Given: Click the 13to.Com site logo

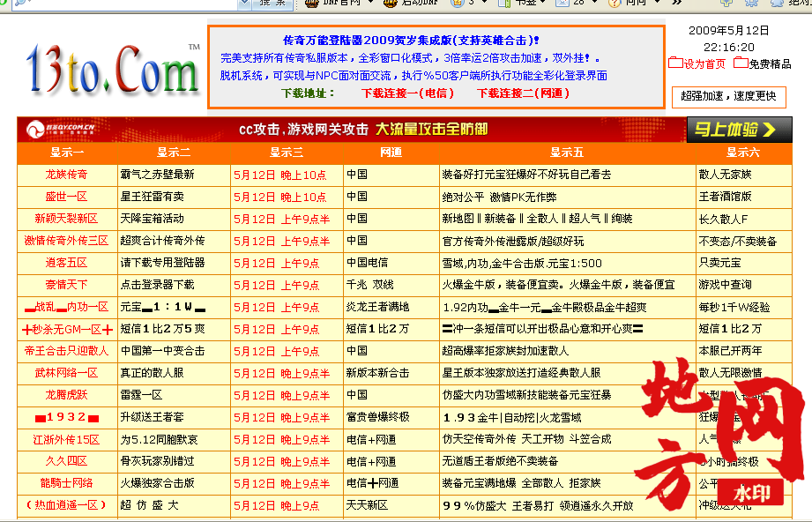Looking at the screenshot, I should click(112, 70).
